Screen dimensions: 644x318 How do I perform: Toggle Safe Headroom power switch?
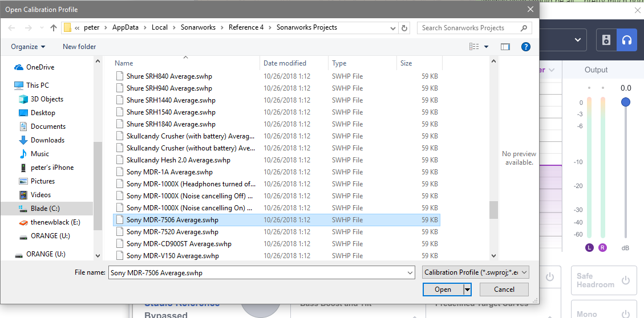[x=625, y=280]
